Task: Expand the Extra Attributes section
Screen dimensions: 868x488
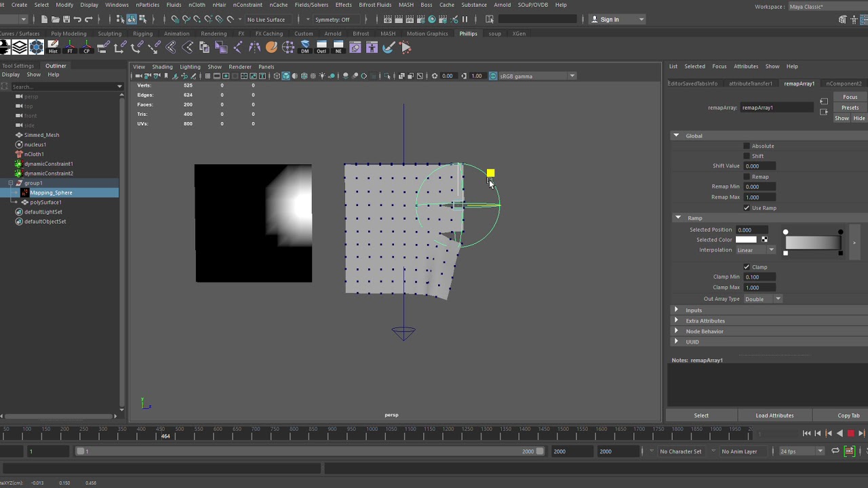Action: 676,321
